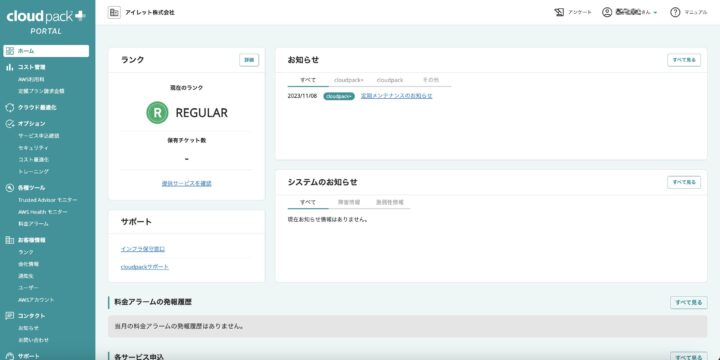Viewport: 720px width, 360px height.
Task: Click the ホーム grid icon in sidebar
Action: pyautogui.click(x=10, y=51)
